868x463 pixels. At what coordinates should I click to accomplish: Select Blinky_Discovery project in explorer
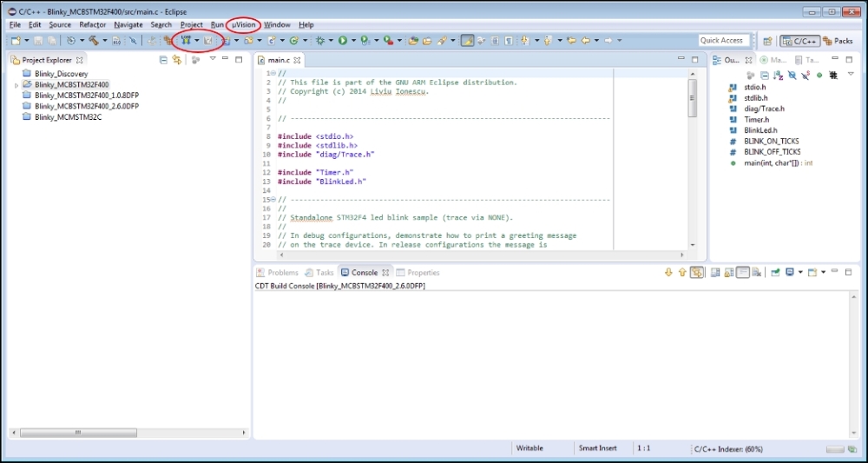coord(61,74)
